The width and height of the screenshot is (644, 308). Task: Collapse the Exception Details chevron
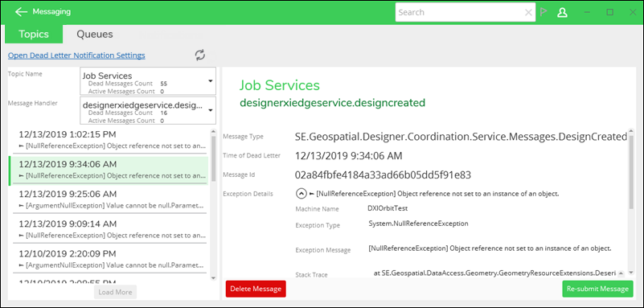[301, 193]
